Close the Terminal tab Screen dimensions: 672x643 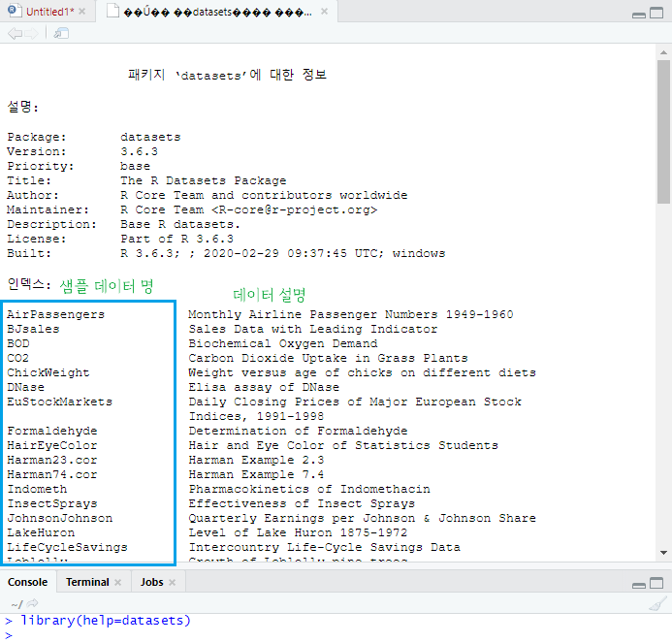pyautogui.click(x=118, y=582)
